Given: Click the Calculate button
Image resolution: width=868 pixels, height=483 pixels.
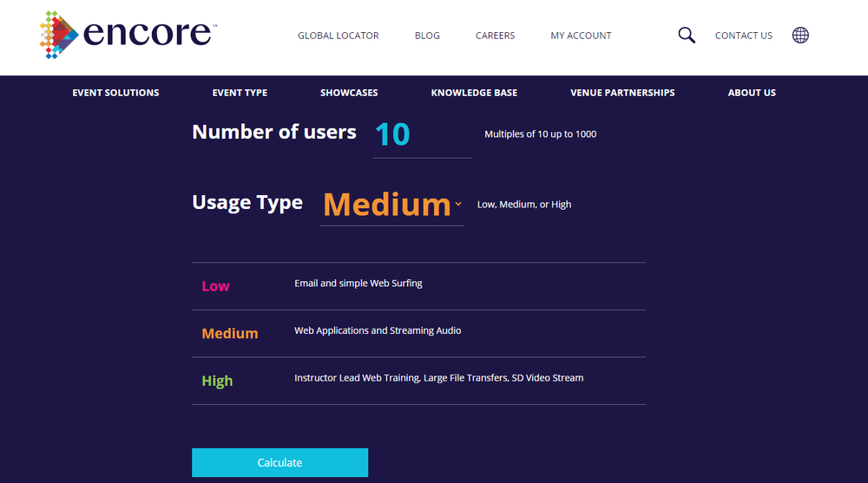Looking at the screenshot, I should pos(279,462).
